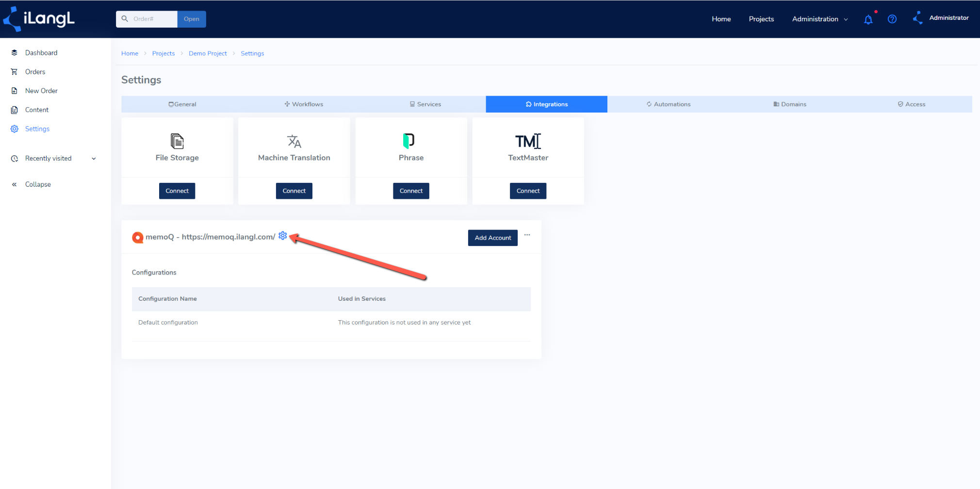Image resolution: width=980 pixels, height=489 pixels.
Task: Click the Phrase logo icon
Action: (x=408, y=141)
